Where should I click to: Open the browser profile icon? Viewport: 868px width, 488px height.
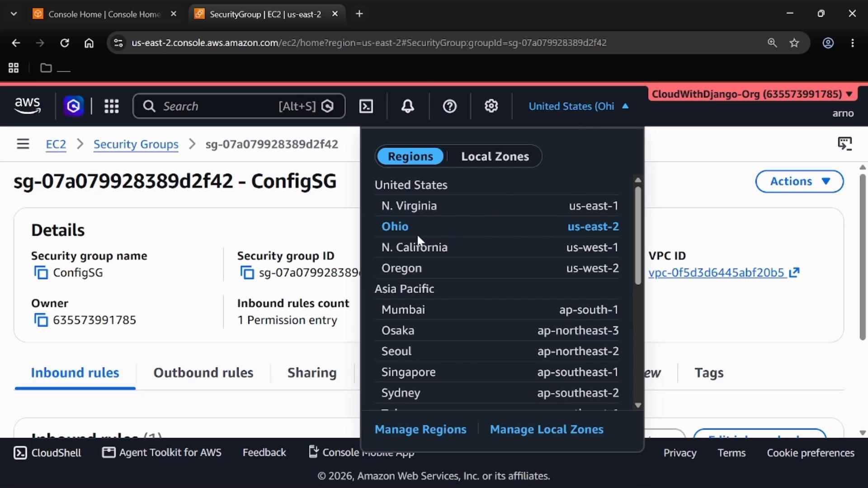pyautogui.click(x=828, y=43)
